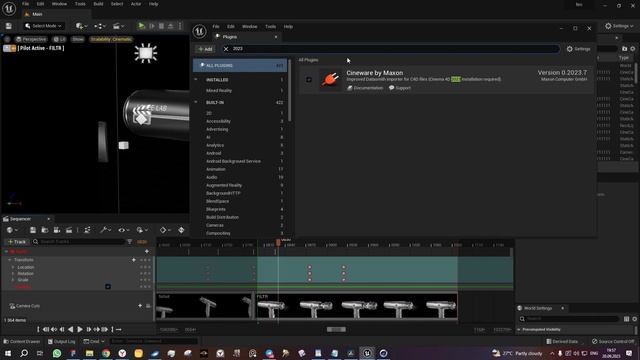The image size is (640, 360).
Task: Click the Save level icon in main toolbar
Action: point(9,26)
